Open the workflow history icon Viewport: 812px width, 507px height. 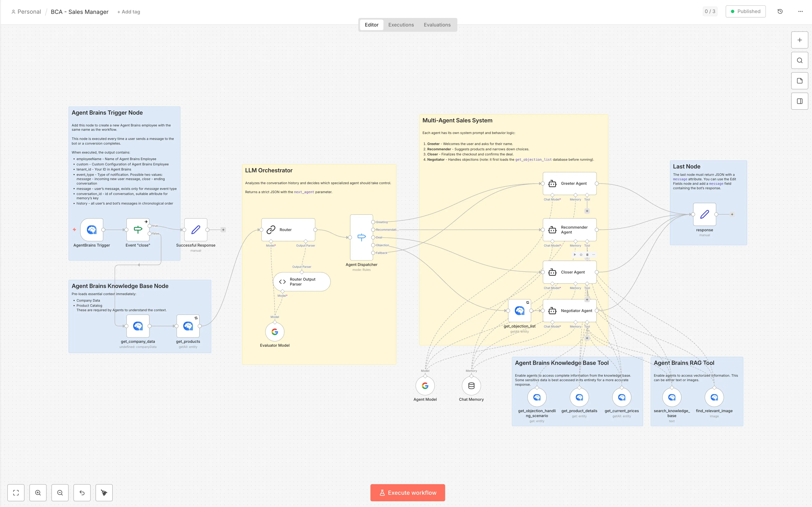pos(780,11)
